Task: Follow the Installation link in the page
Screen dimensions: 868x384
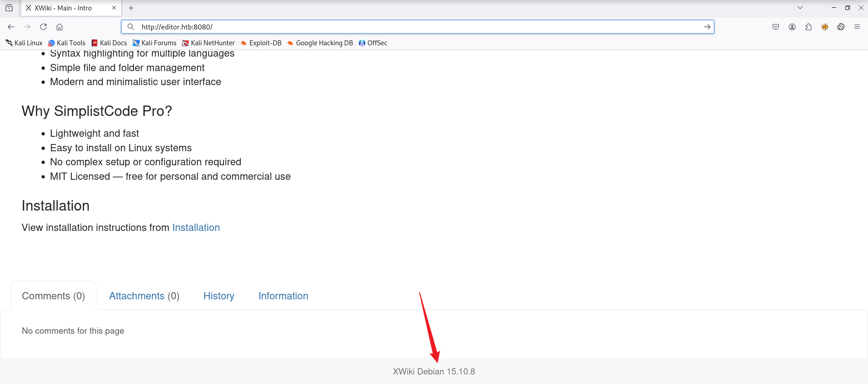Action: [x=196, y=228]
